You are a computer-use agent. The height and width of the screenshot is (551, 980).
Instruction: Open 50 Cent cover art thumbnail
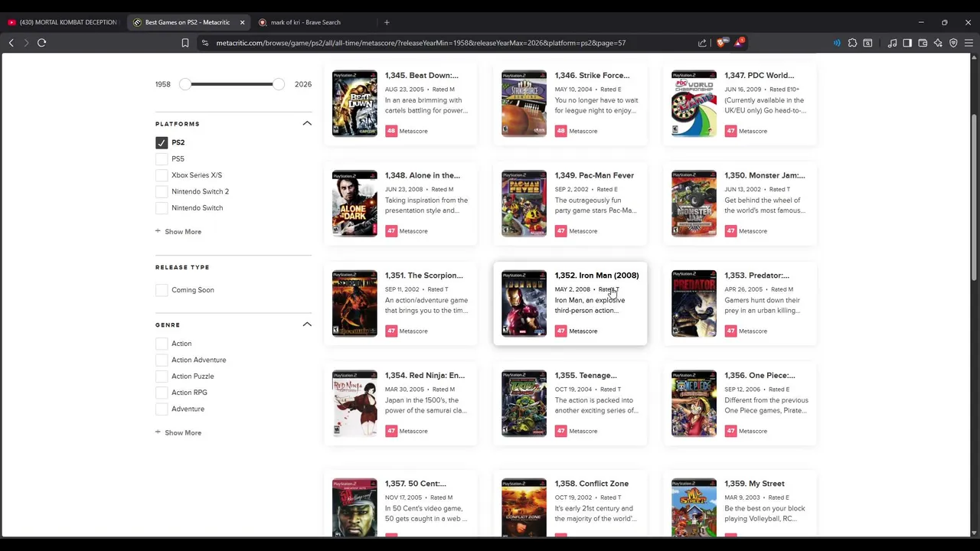(x=354, y=507)
